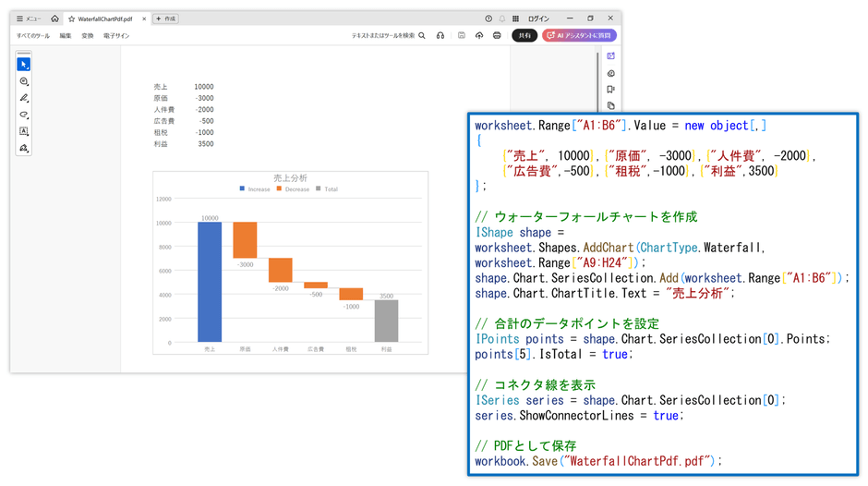Close the WaterfallChartPdf.pdf tab
Image resolution: width=868 pixels, height=486 pixels.
[x=144, y=18]
